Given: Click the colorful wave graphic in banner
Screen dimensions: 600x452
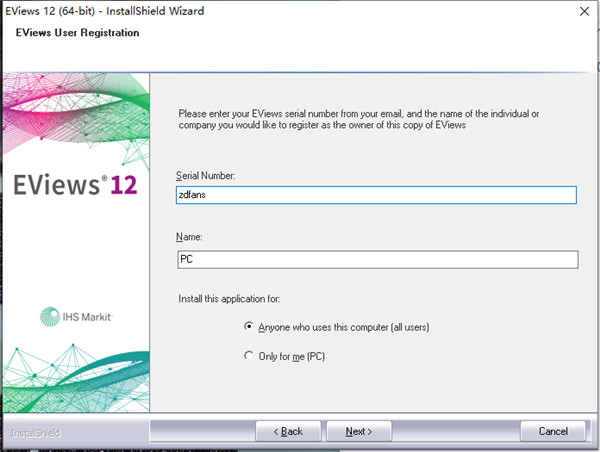Looking at the screenshot, I should click(75, 110).
